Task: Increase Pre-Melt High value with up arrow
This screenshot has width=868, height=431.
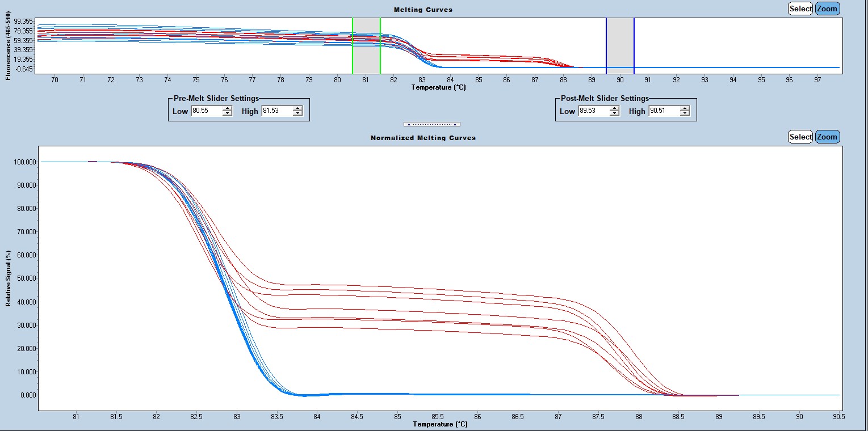Action: click(297, 108)
